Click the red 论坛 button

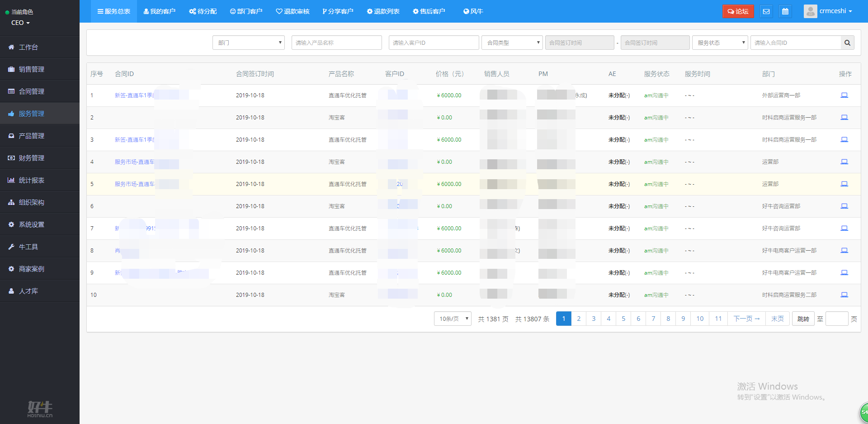tap(738, 11)
